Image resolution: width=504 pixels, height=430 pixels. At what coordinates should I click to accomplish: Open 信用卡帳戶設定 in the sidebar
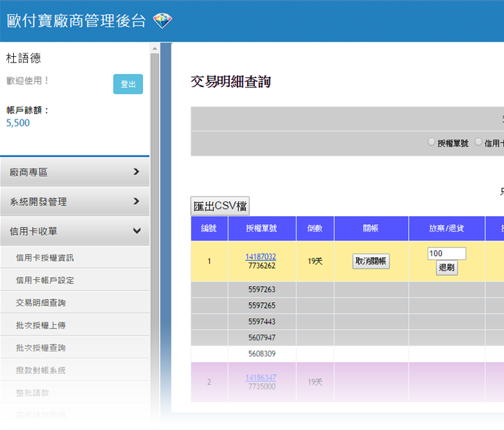click(x=74, y=280)
